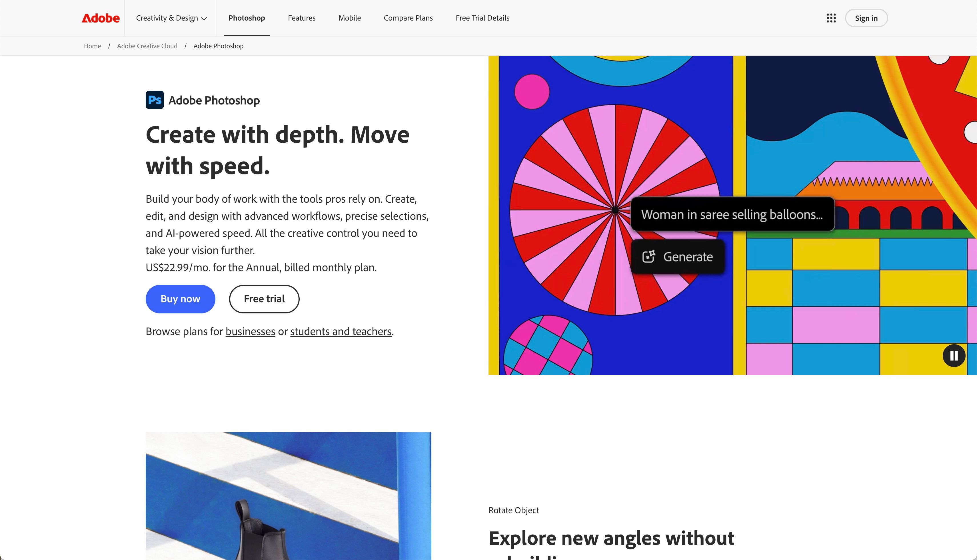Pause the hero animation

click(x=954, y=355)
